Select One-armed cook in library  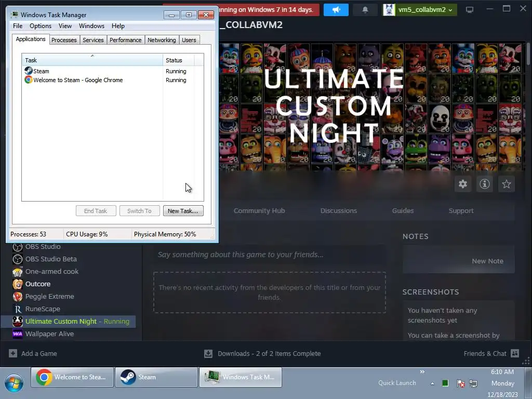[51, 271]
